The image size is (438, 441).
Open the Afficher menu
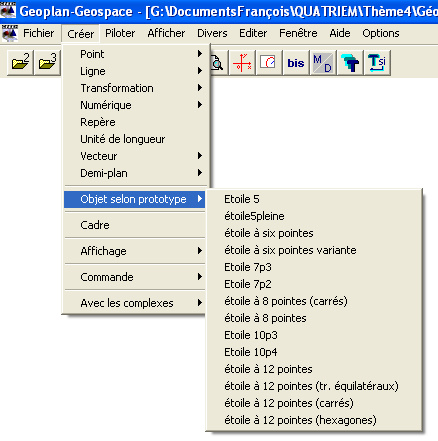(166, 33)
